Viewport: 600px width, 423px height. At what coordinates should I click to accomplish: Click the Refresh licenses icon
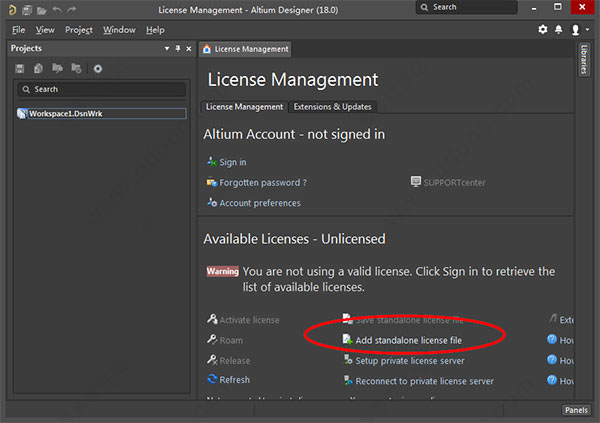[x=212, y=380]
